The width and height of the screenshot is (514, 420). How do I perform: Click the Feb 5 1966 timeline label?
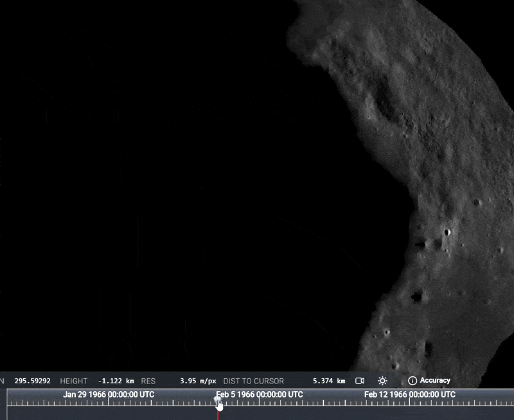coord(260,394)
